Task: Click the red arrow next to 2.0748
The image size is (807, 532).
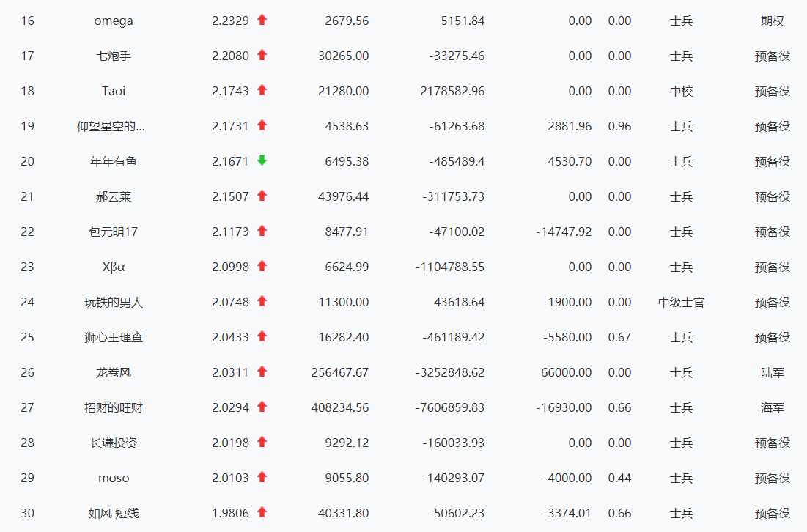Action: coord(262,301)
